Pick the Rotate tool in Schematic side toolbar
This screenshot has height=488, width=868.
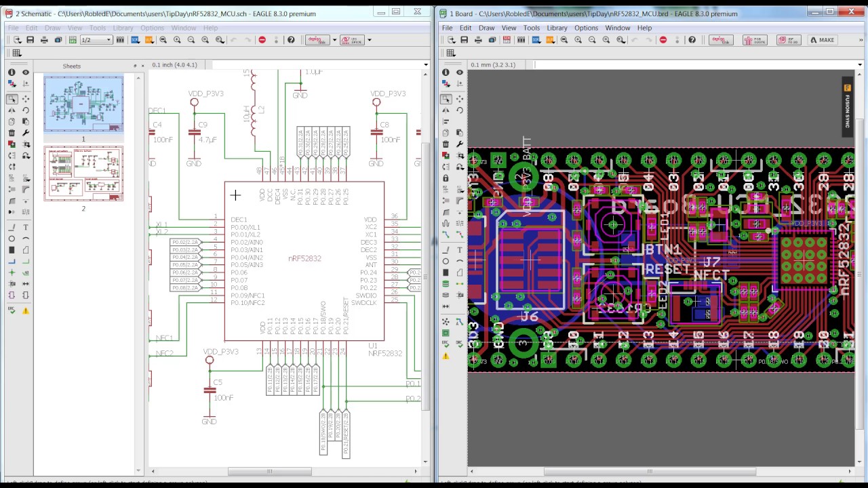26,110
